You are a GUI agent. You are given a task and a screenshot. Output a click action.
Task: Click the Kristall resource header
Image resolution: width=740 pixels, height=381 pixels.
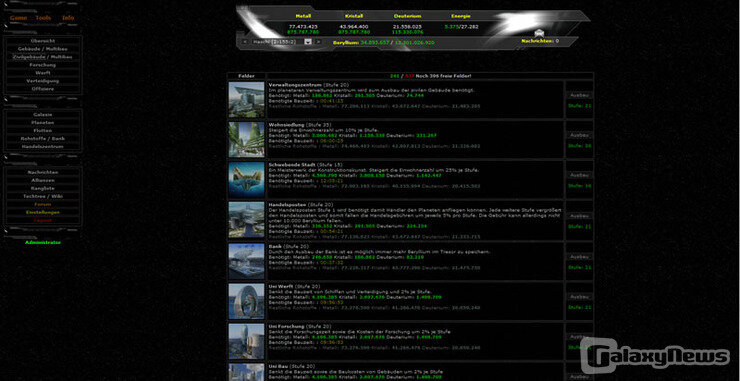click(x=353, y=16)
